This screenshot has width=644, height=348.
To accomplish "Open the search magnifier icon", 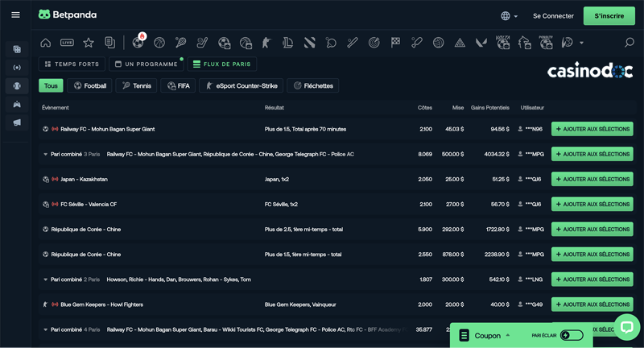I will 629,43.
